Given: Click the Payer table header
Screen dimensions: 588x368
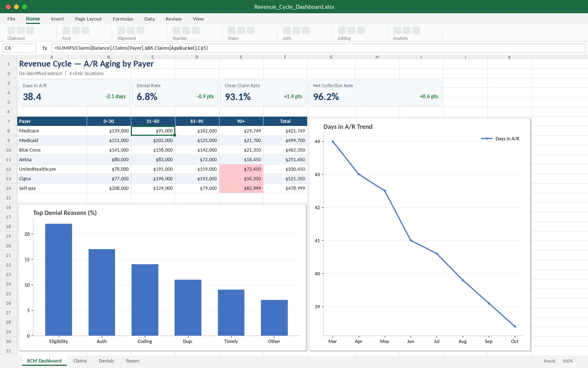Looking at the screenshot, I should [52, 121].
